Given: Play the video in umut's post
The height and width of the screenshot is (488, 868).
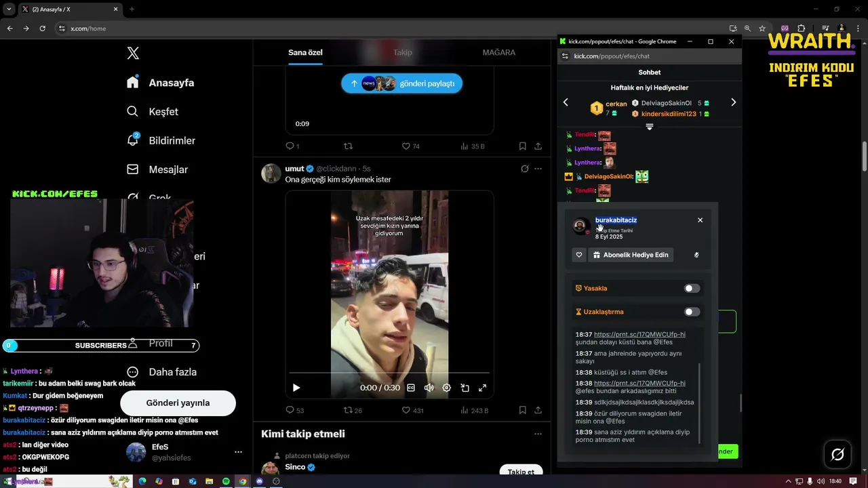Looking at the screenshot, I should coord(296,388).
